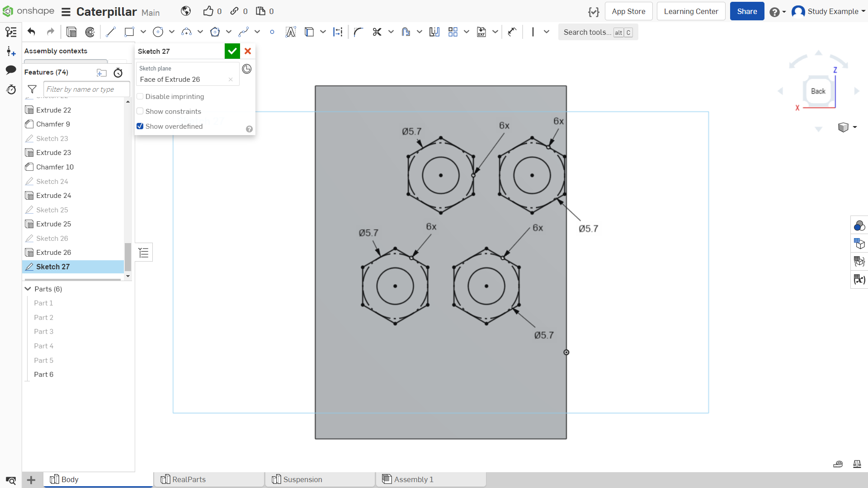Open the rollback timer icon in Features

click(x=118, y=73)
